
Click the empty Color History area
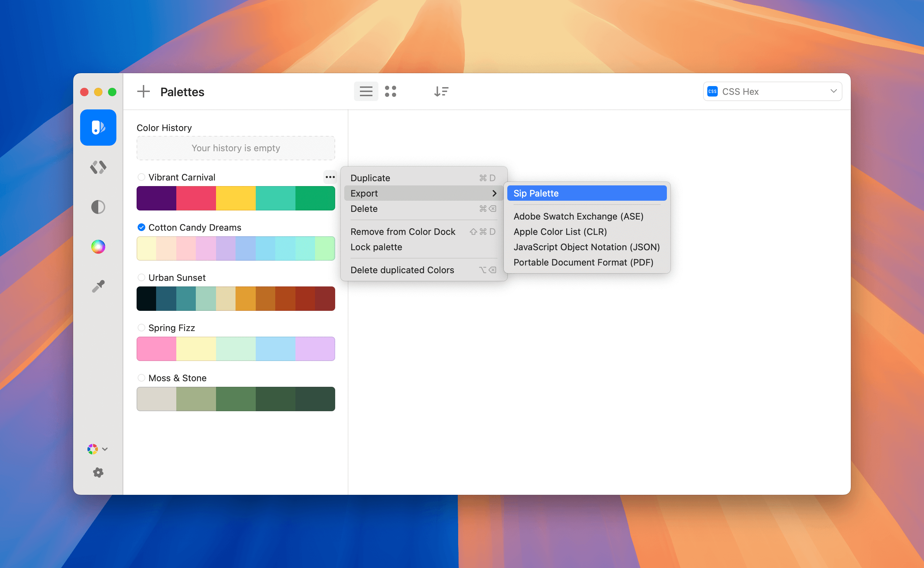[x=236, y=148]
